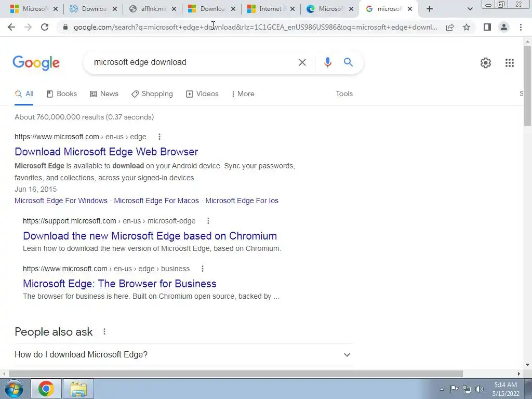Open Windows Start menu
The image size is (532, 399).
14,389
